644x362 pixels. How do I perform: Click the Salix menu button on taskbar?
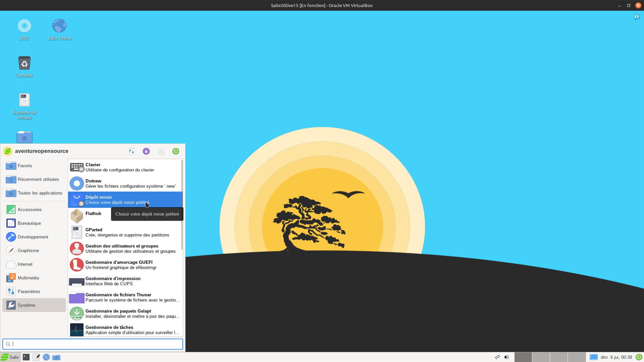(10, 357)
